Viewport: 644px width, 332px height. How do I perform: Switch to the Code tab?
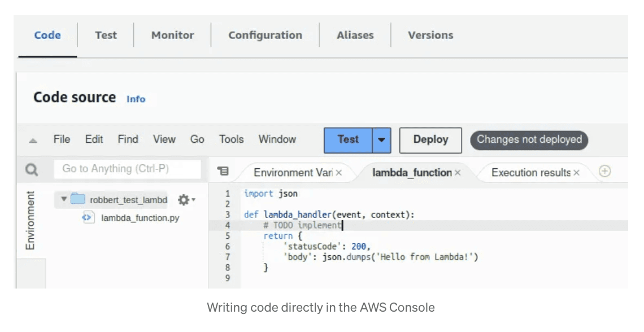tap(47, 36)
